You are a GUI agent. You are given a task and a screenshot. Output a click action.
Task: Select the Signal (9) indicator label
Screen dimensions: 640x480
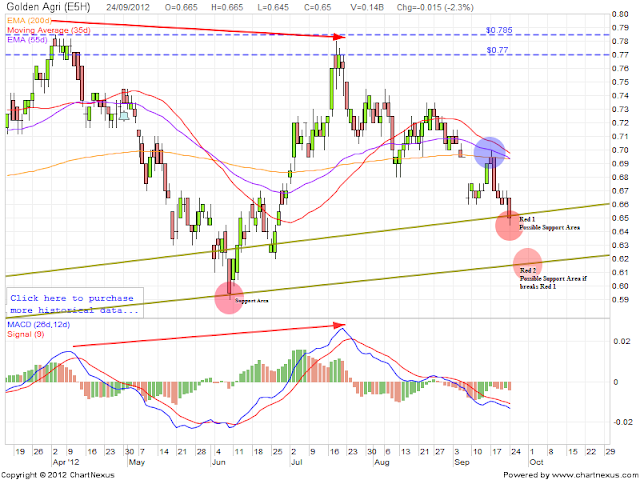click(25, 334)
